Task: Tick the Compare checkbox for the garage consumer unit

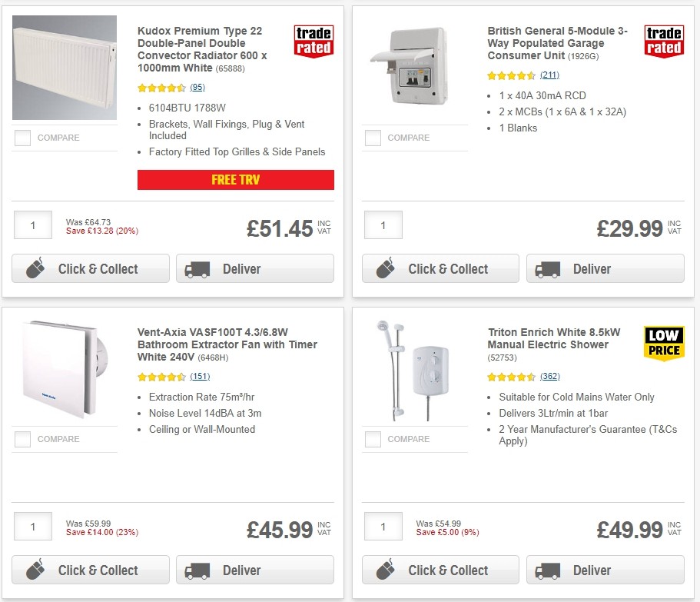Action: (373, 138)
